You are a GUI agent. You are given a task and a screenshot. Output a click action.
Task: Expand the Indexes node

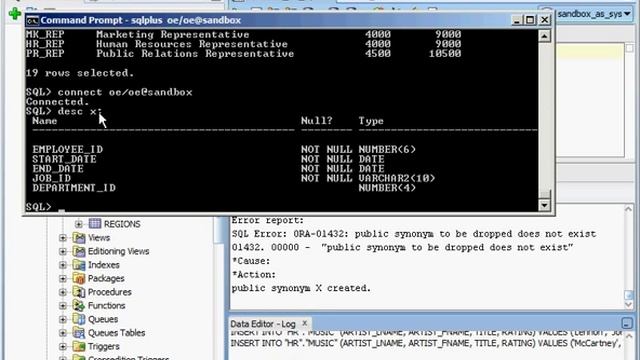(x=63, y=265)
